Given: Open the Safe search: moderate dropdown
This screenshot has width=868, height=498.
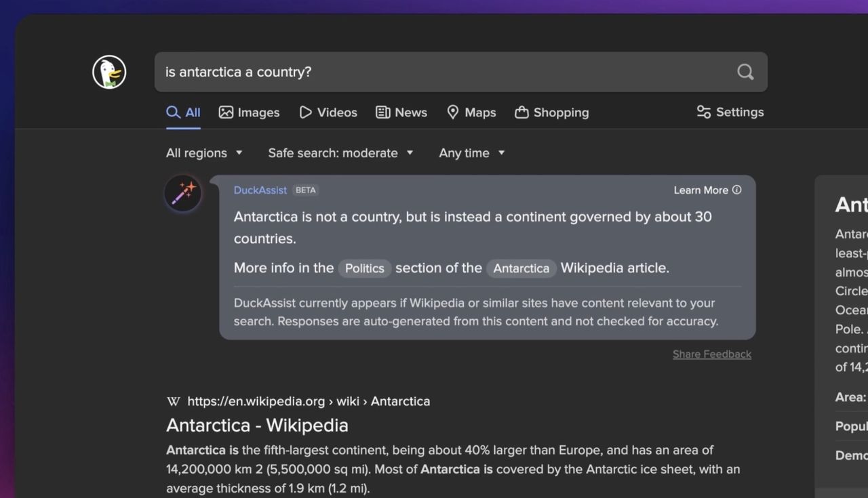Looking at the screenshot, I should 340,153.
